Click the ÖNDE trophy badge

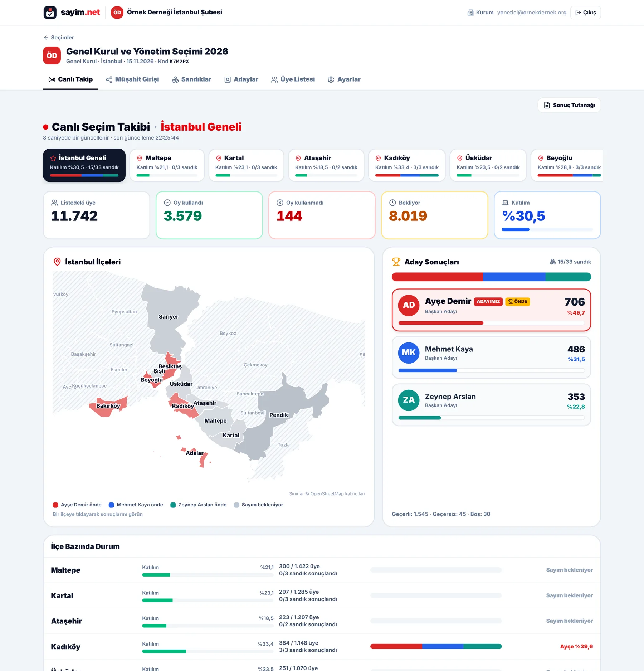tap(518, 302)
